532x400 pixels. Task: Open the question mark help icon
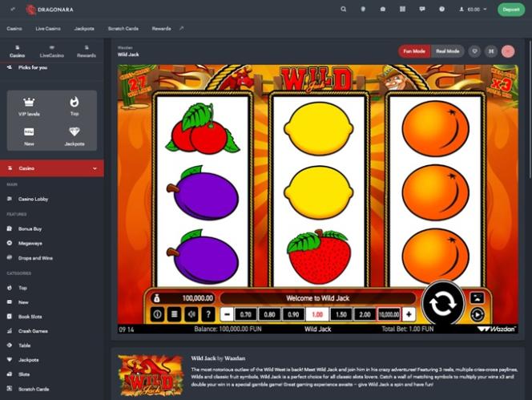pos(208,314)
